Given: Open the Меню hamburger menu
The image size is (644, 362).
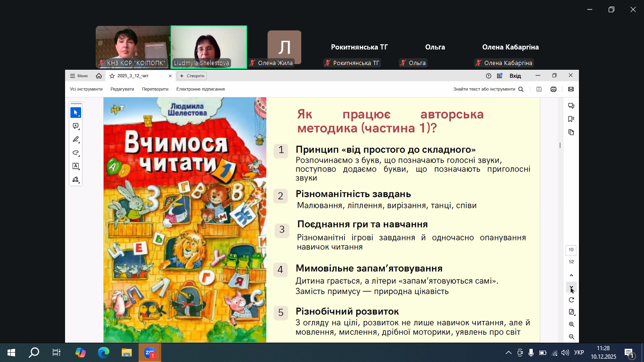Looking at the screenshot, I should coord(79,76).
